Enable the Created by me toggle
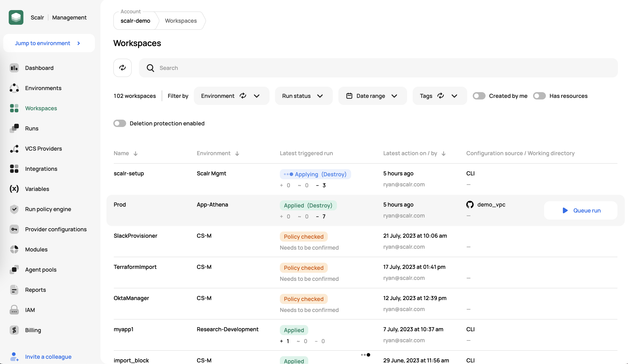Viewport: 628px width, 364px height. pyautogui.click(x=479, y=96)
